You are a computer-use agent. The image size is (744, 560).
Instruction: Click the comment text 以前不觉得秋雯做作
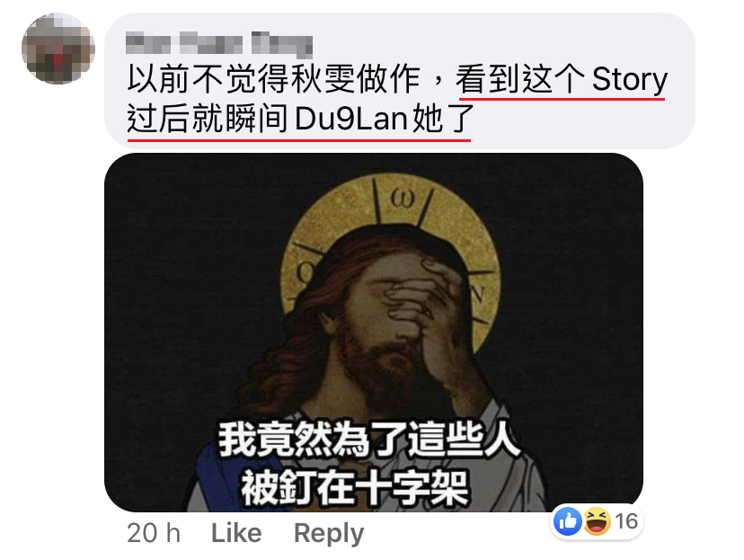(274, 79)
